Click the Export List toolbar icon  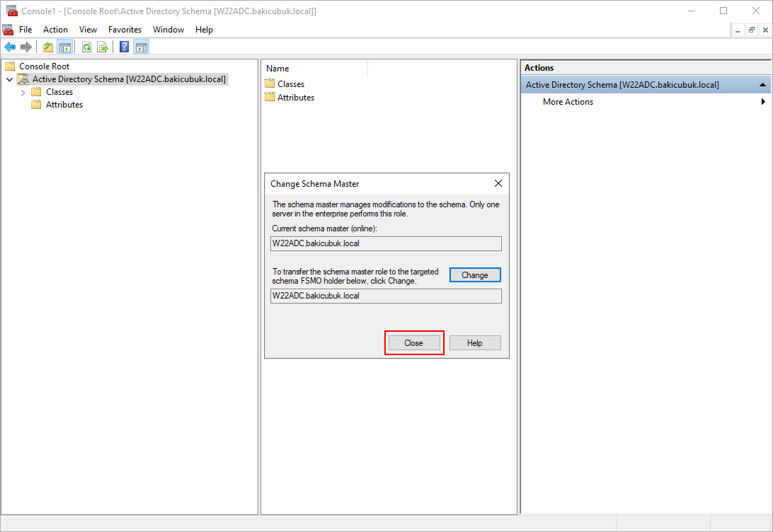coord(103,47)
